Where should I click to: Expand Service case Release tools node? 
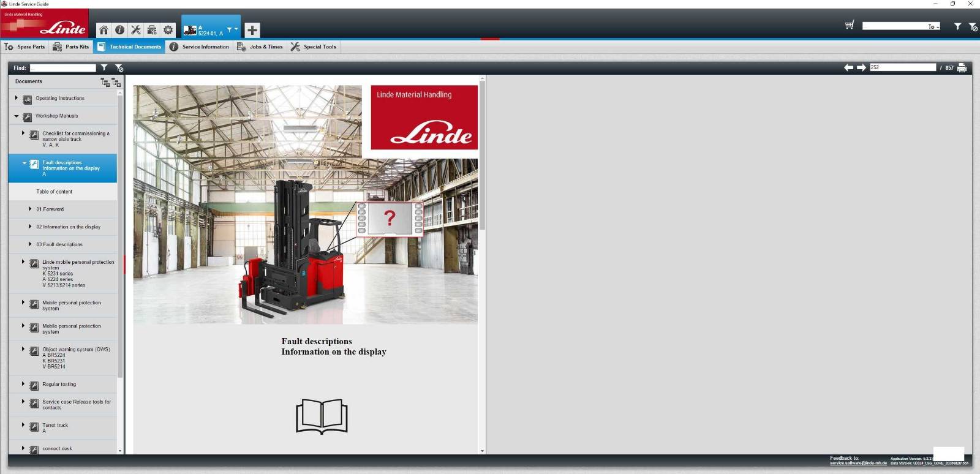23,402
